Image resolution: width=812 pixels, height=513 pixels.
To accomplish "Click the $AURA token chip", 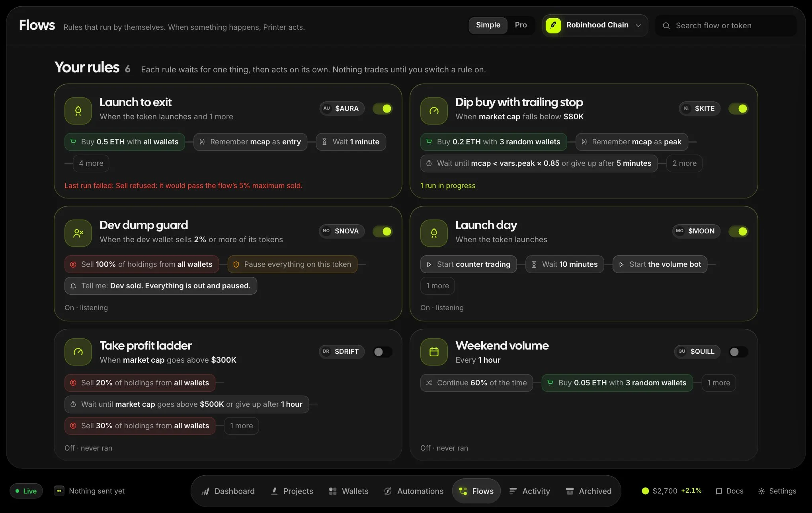I will pos(342,109).
